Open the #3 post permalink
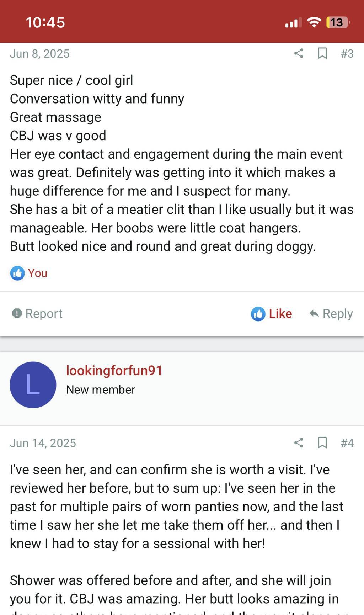This screenshot has height=615, width=364. [x=347, y=53]
